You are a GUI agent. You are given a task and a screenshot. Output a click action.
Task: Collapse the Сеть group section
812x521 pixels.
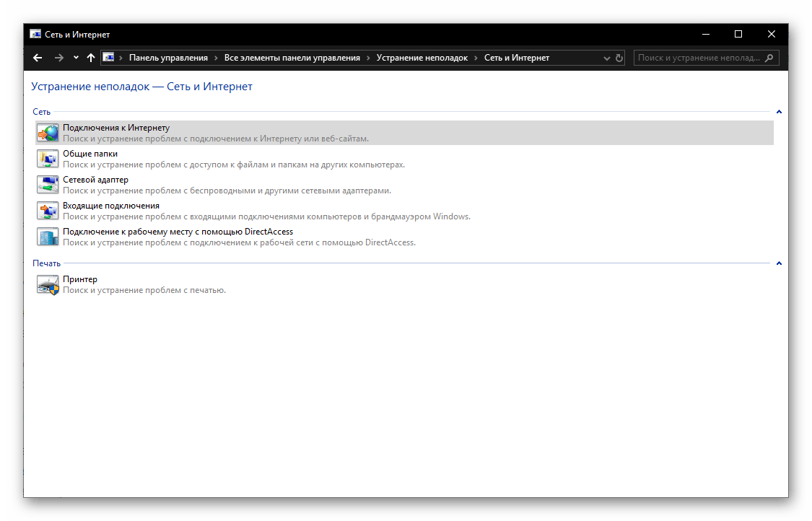pyautogui.click(x=779, y=112)
